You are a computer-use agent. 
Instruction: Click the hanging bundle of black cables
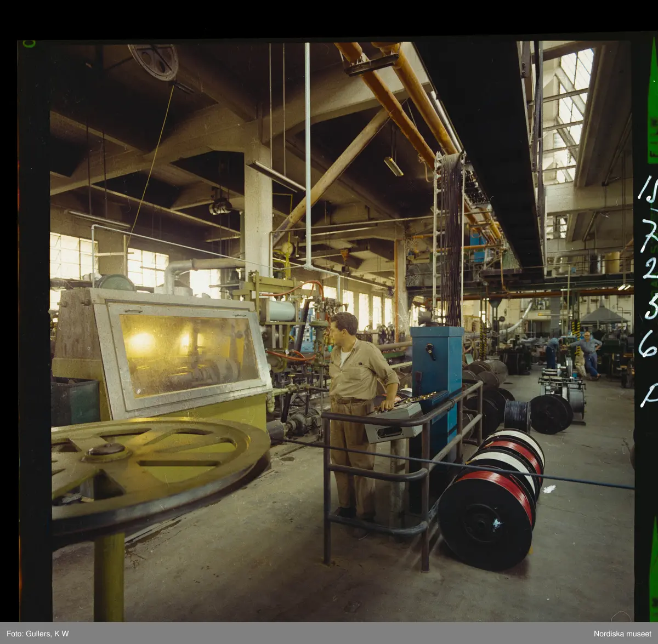pyautogui.click(x=452, y=236)
